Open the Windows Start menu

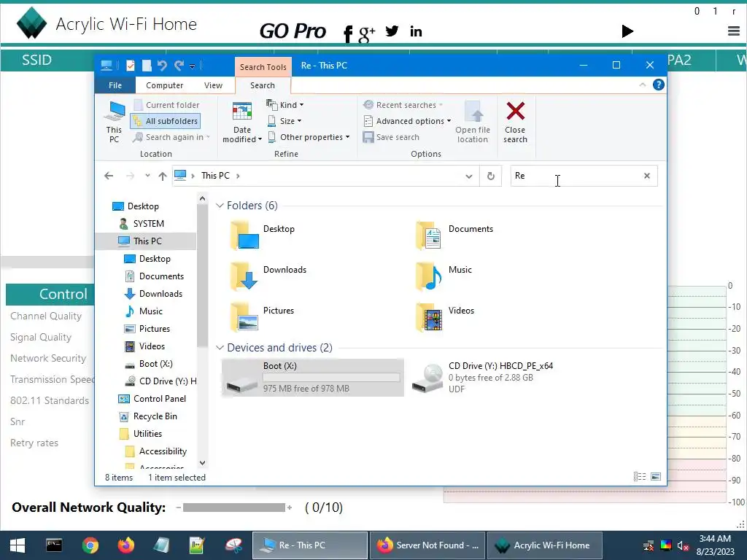pyautogui.click(x=18, y=545)
